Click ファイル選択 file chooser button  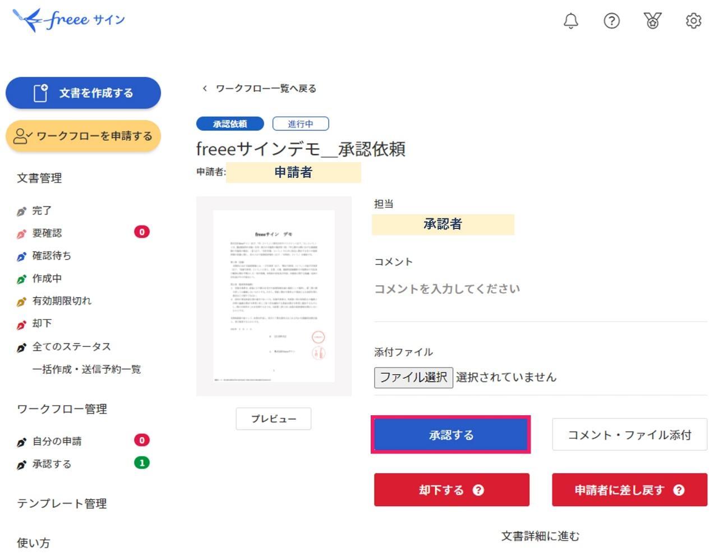[x=413, y=377]
